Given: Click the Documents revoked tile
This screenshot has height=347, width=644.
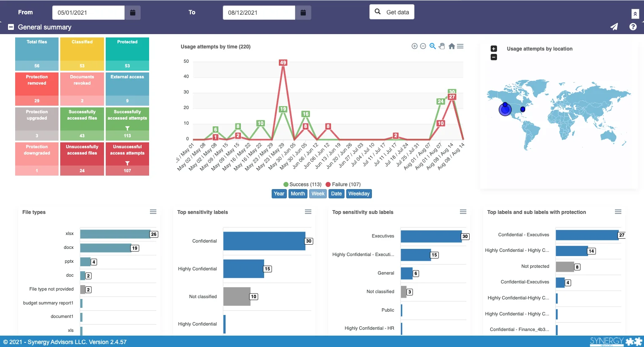Looking at the screenshot, I should tap(82, 89).
